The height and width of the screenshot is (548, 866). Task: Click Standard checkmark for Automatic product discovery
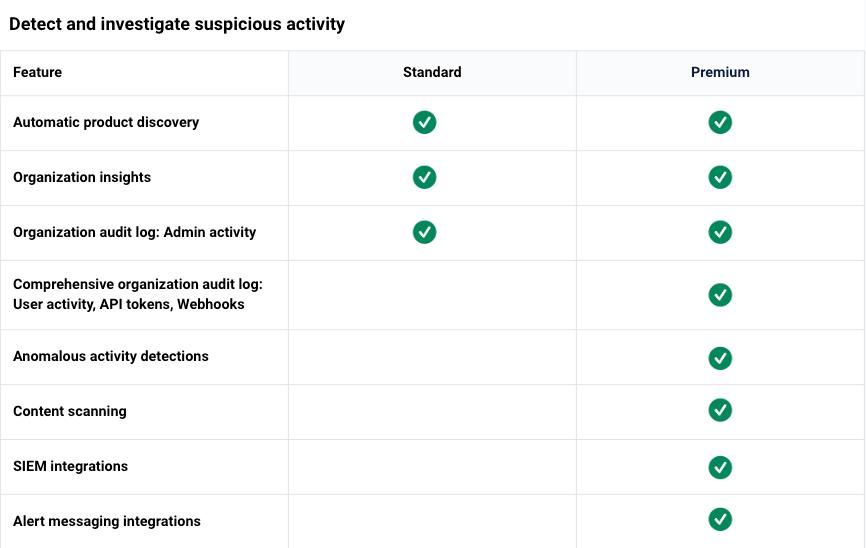pos(424,122)
